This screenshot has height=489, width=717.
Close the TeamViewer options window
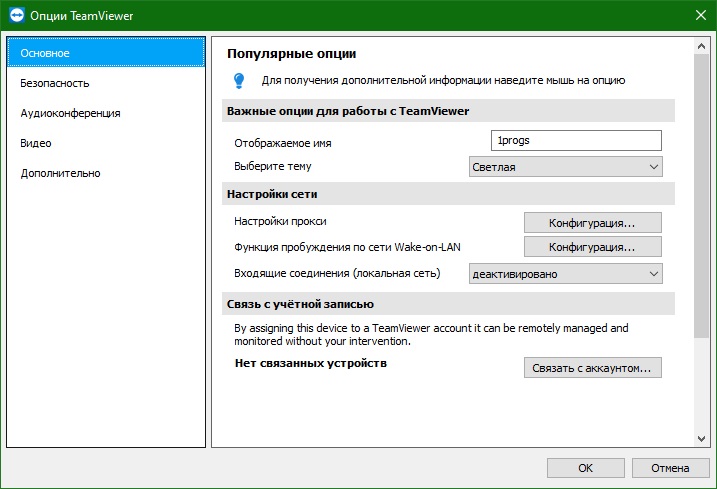tap(701, 16)
